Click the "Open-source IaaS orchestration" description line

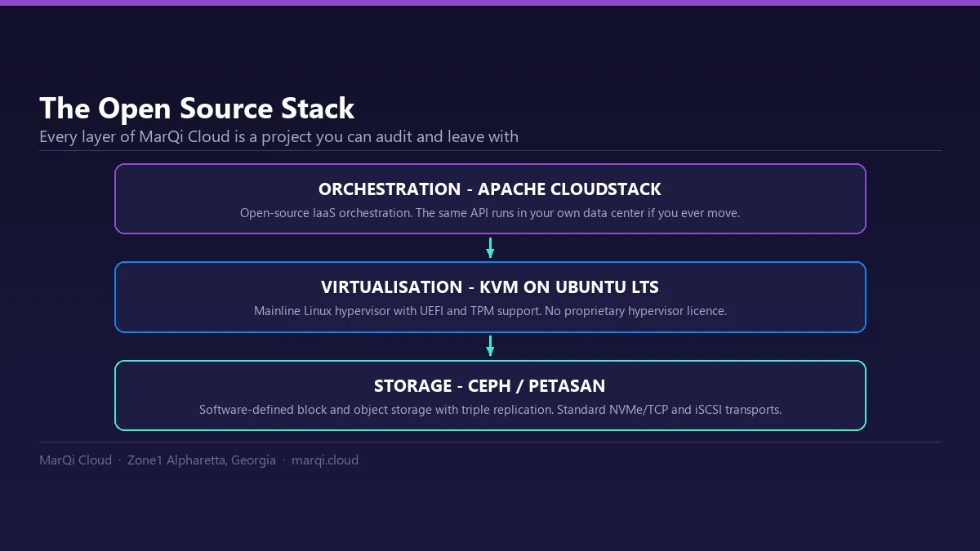[x=490, y=213]
